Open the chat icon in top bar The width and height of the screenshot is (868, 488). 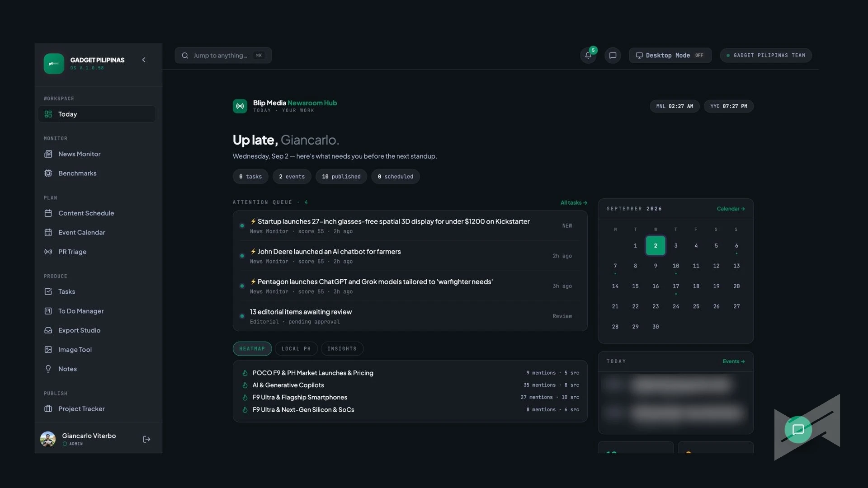coord(613,56)
